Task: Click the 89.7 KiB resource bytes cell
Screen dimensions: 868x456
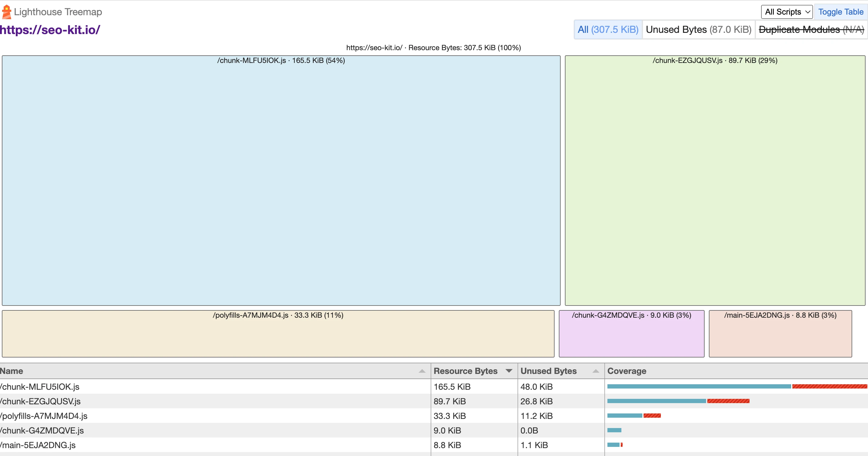Action: tap(474, 401)
